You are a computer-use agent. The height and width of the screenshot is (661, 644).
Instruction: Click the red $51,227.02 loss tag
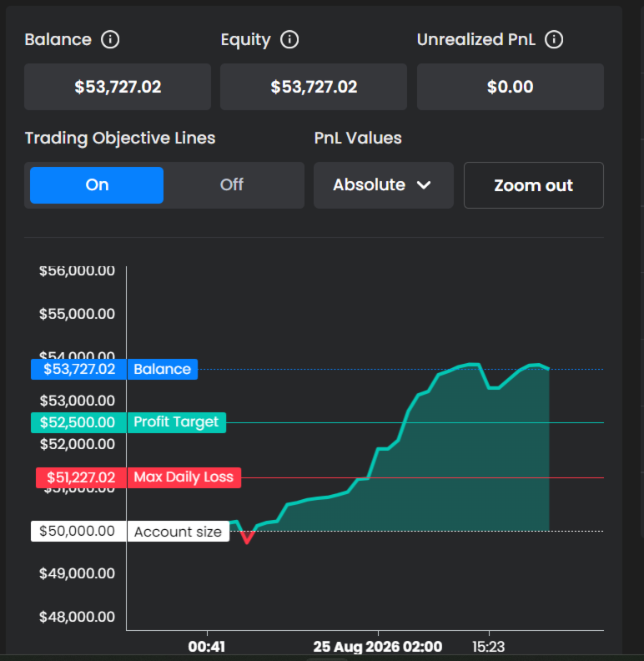pyautogui.click(x=82, y=477)
